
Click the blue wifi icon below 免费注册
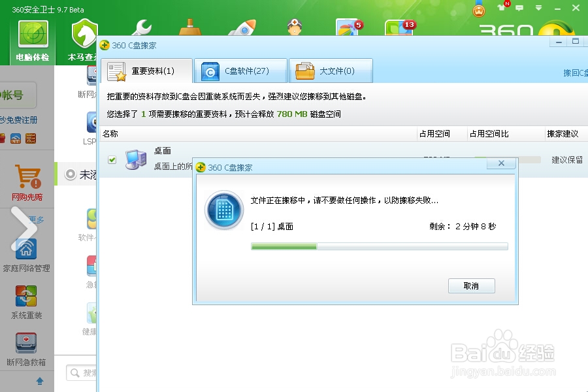16,139
